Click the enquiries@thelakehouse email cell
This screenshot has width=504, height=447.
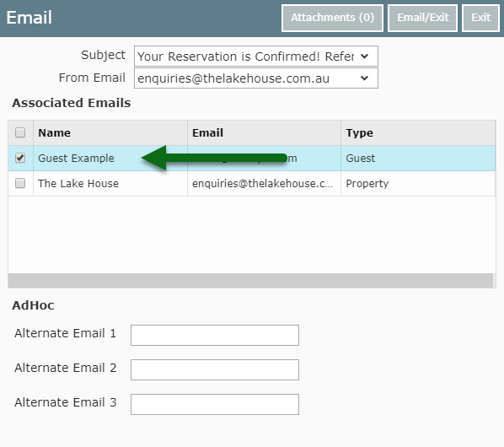coord(262,184)
